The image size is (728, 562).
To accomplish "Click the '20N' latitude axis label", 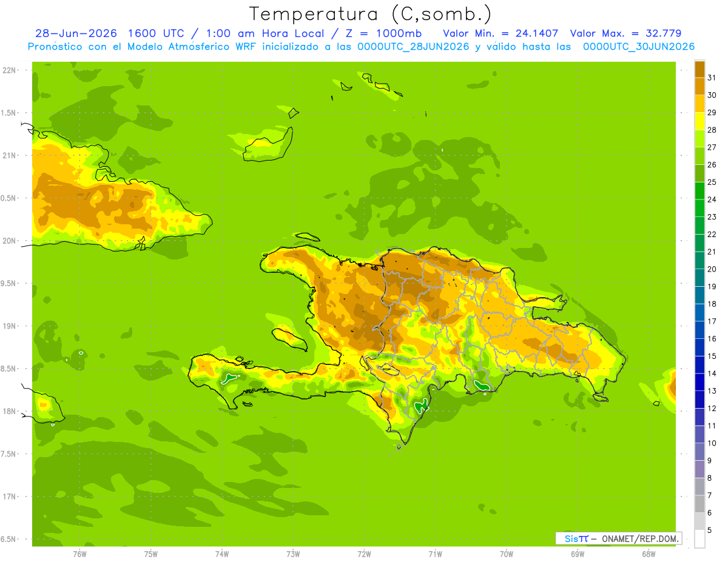I will click(x=8, y=241).
